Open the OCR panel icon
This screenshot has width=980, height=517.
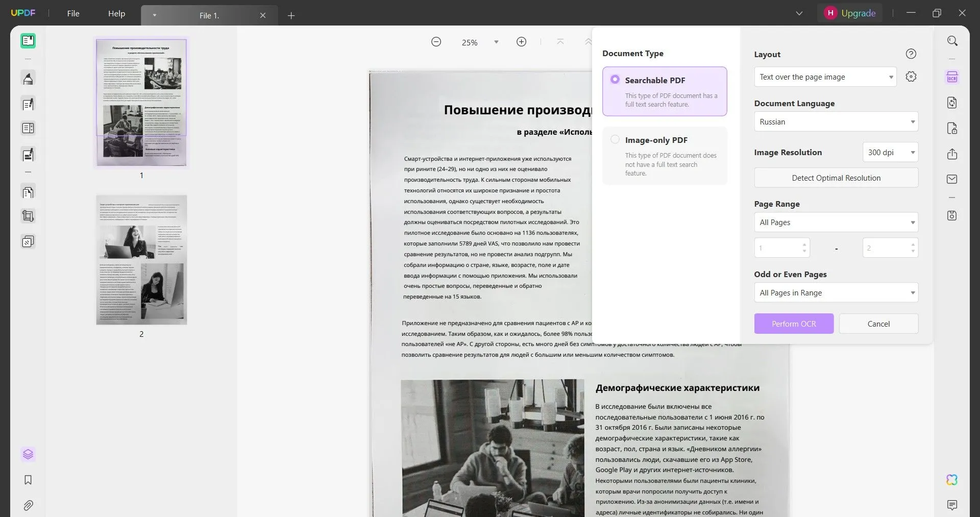[952, 77]
